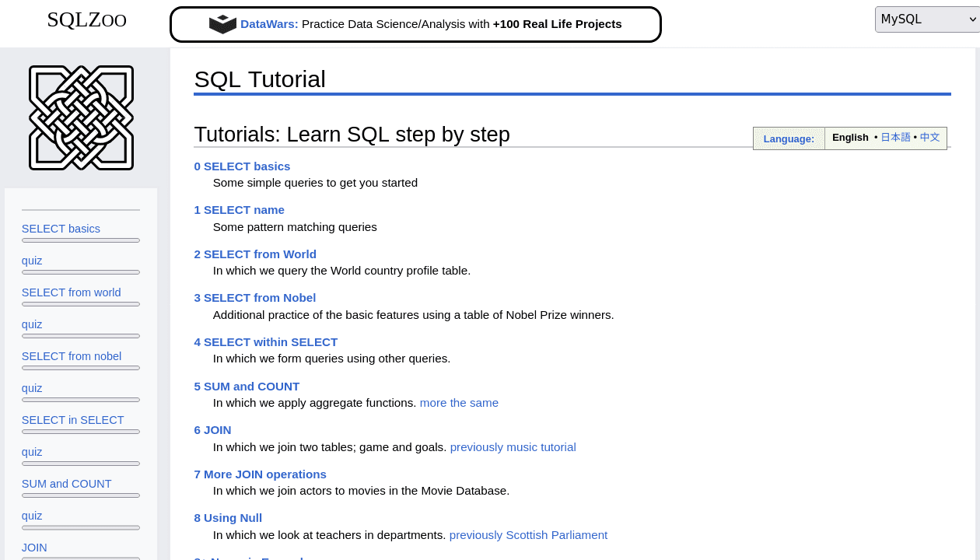The width and height of the screenshot is (980, 560).
Task: Open the '6 JOIN' tutorial
Action: click(212, 429)
